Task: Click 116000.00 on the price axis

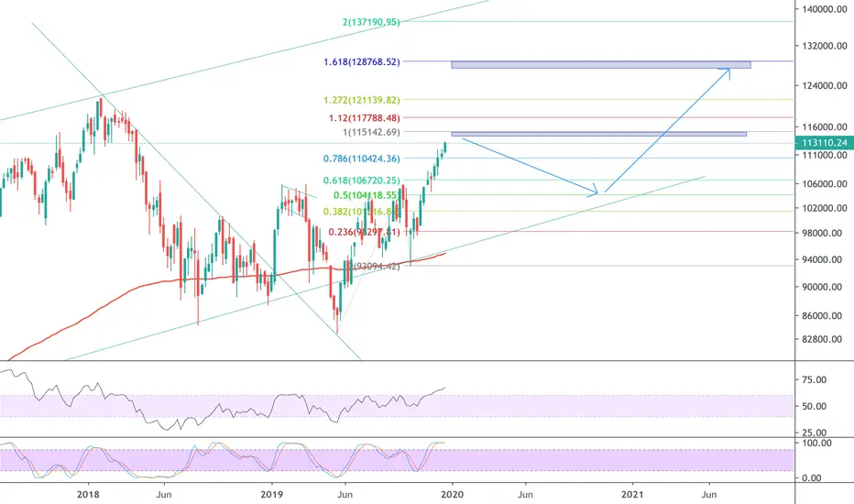Action: coord(825,127)
